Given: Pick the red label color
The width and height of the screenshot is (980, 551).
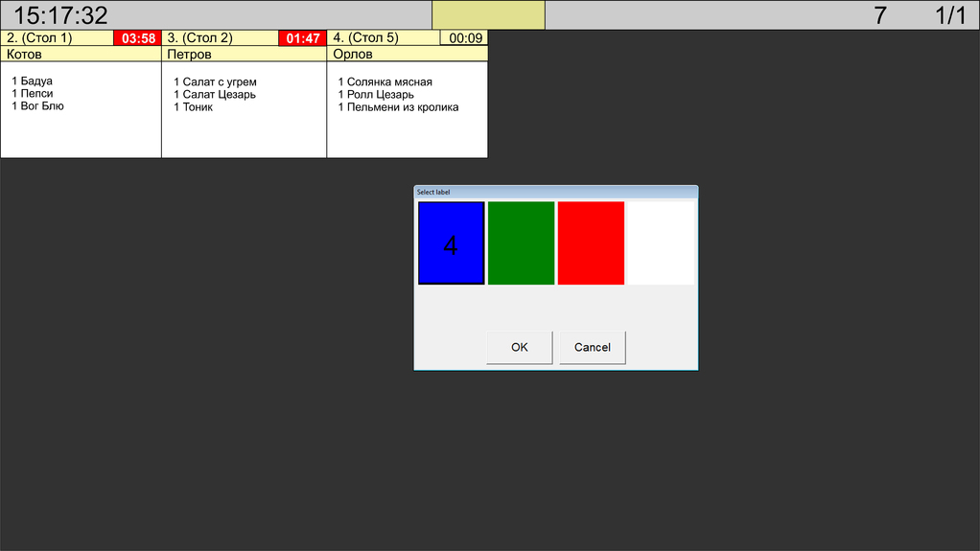Looking at the screenshot, I should tap(591, 243).
